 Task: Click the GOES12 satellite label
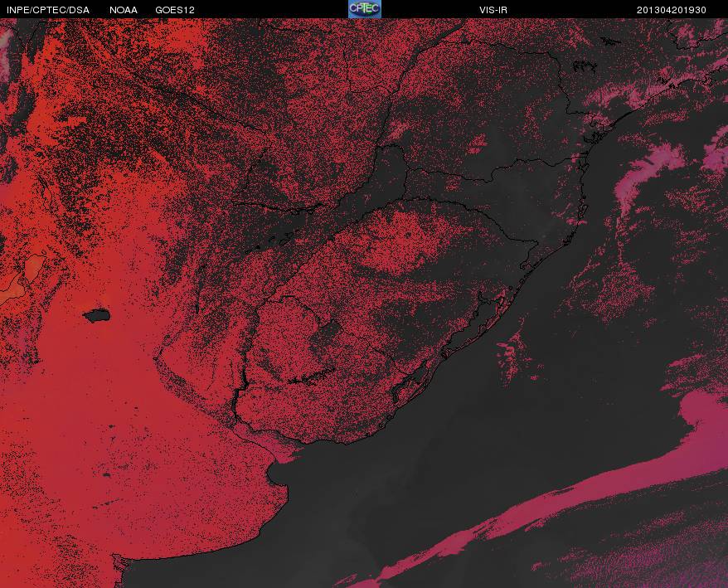click(175, 10)
